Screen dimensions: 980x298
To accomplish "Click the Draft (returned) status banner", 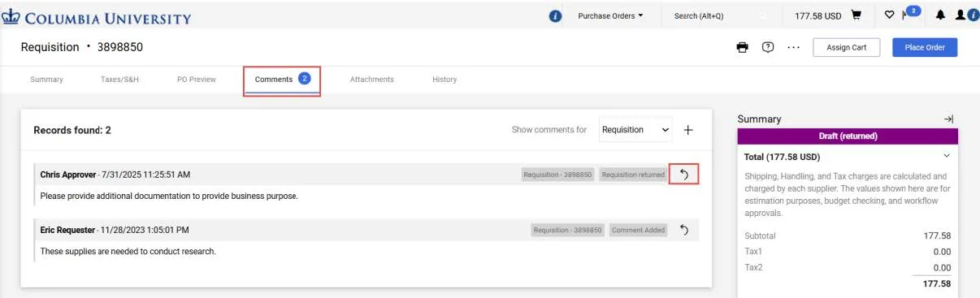I will 848,136.
